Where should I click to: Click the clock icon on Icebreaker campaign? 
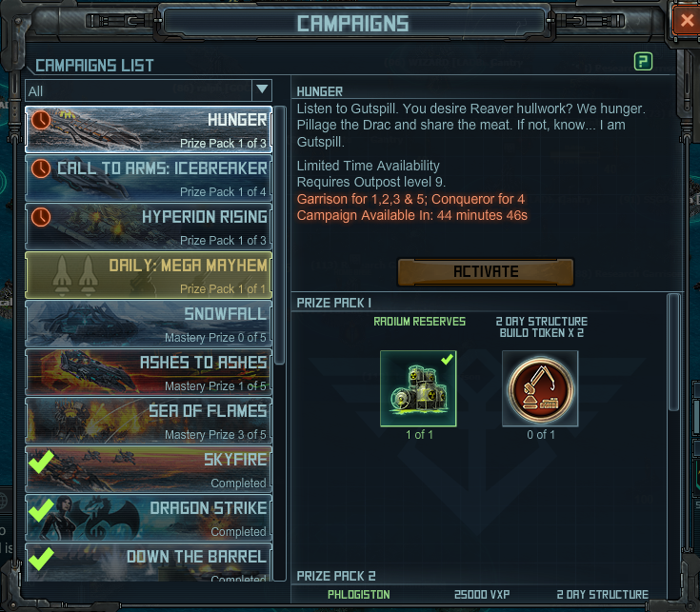41,168
